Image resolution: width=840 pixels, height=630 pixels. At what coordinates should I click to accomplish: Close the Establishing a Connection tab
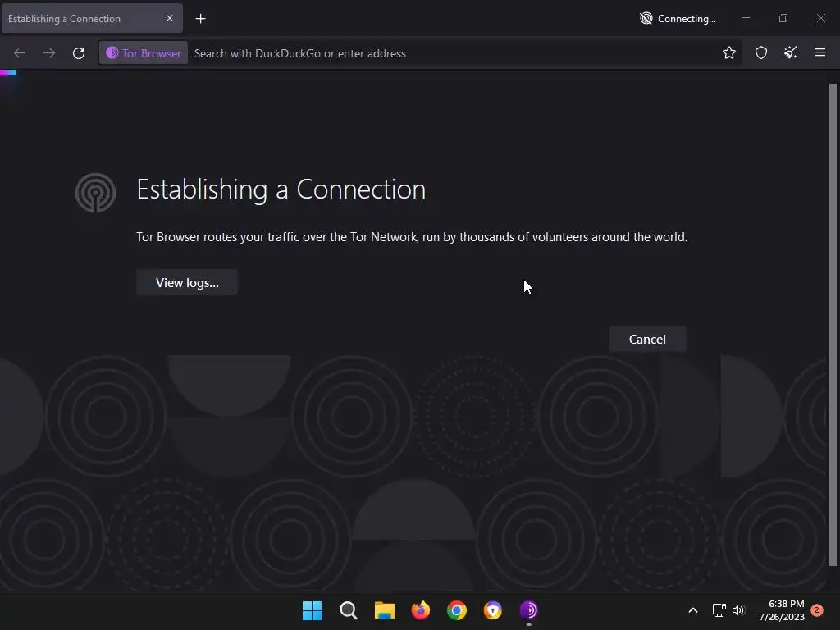tap(170, 18)
